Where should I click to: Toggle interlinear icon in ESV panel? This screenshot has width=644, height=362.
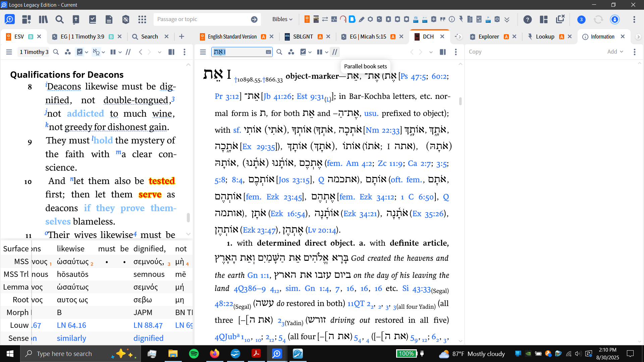(96, 52)
